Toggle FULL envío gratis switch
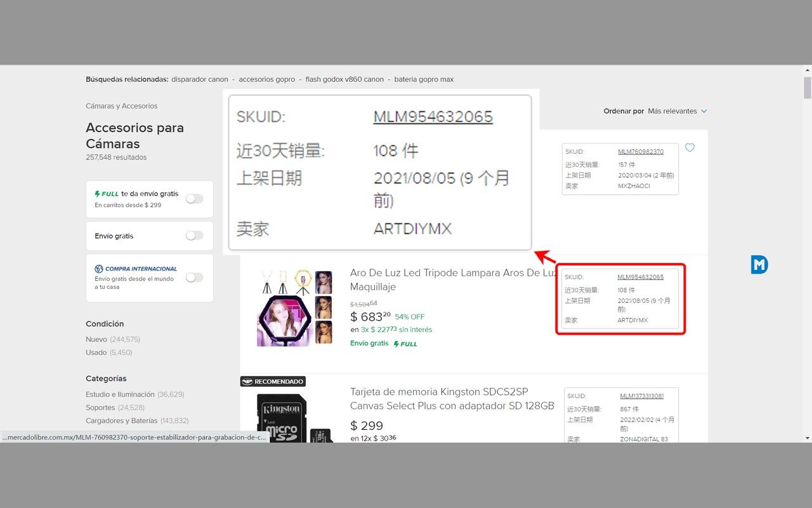 [194, 199]
